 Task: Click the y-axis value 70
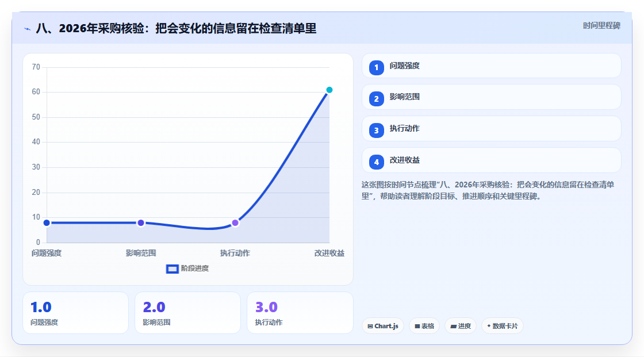[x=36, y=67]
